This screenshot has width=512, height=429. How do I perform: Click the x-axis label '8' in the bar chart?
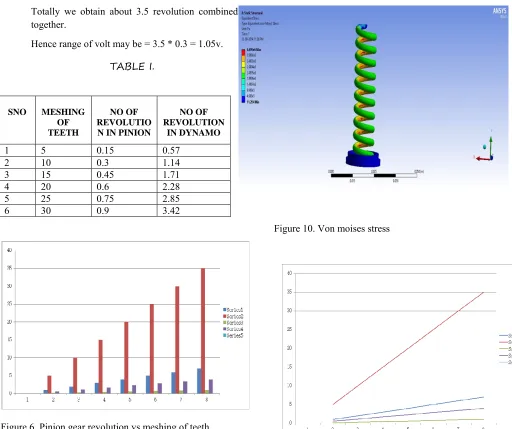pyautogui.click(x=206, y=399)
